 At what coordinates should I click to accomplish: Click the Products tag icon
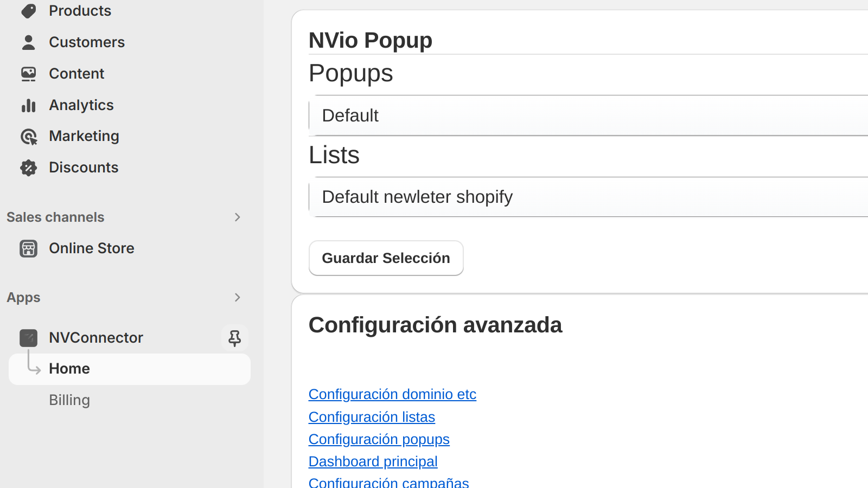pyautogui.click(x=29, y=11)
